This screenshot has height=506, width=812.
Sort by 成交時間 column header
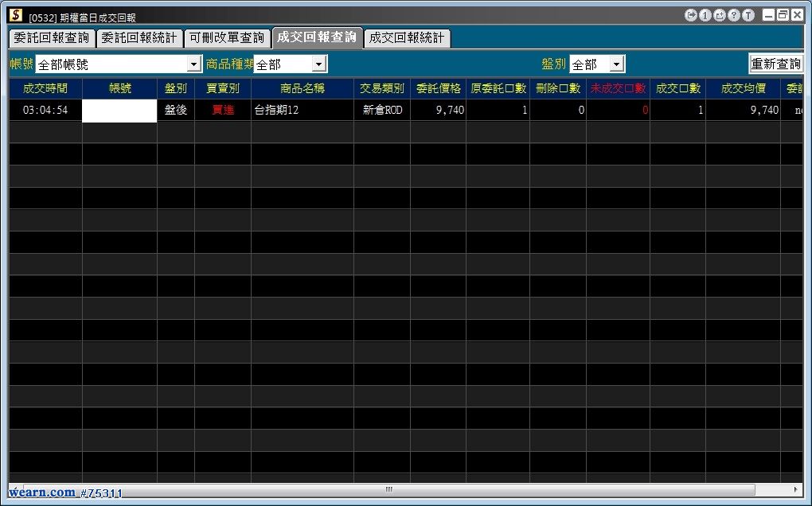[45, 88]
